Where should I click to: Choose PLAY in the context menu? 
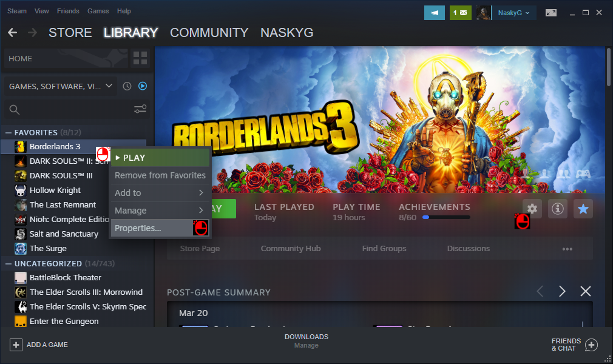[160, 158]
